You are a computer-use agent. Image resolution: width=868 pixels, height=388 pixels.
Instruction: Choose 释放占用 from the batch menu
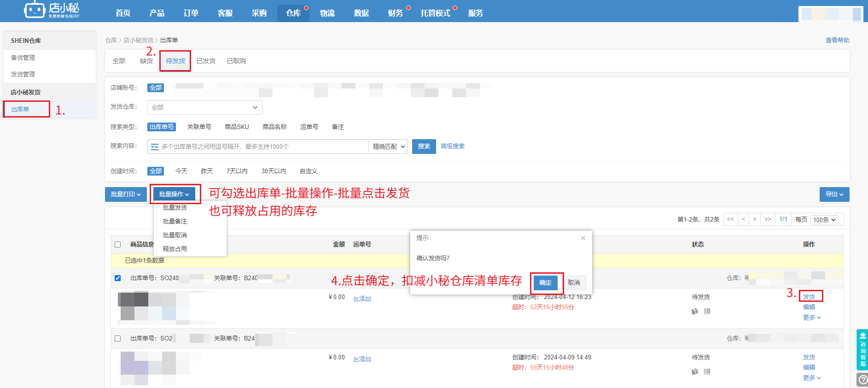click(175, 249)
